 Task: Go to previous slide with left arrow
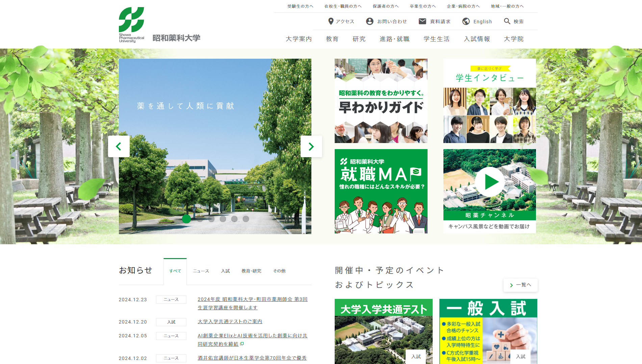[119, 146]
